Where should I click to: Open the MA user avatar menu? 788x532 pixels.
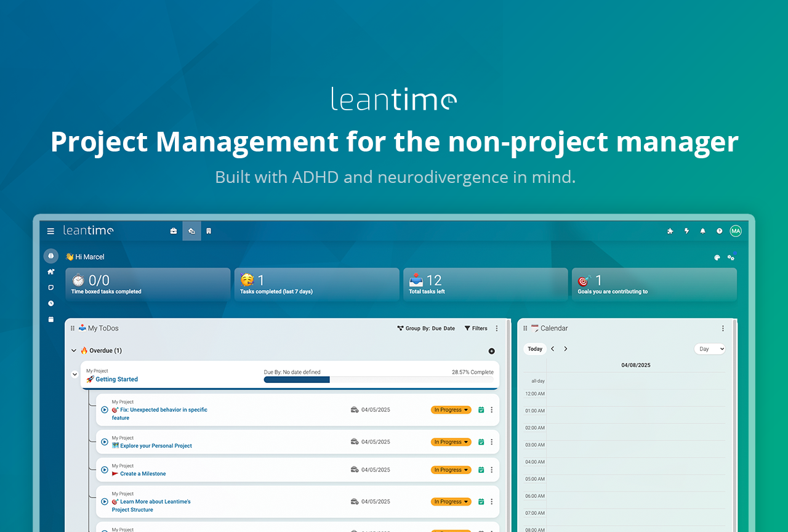tap(736, 231)
